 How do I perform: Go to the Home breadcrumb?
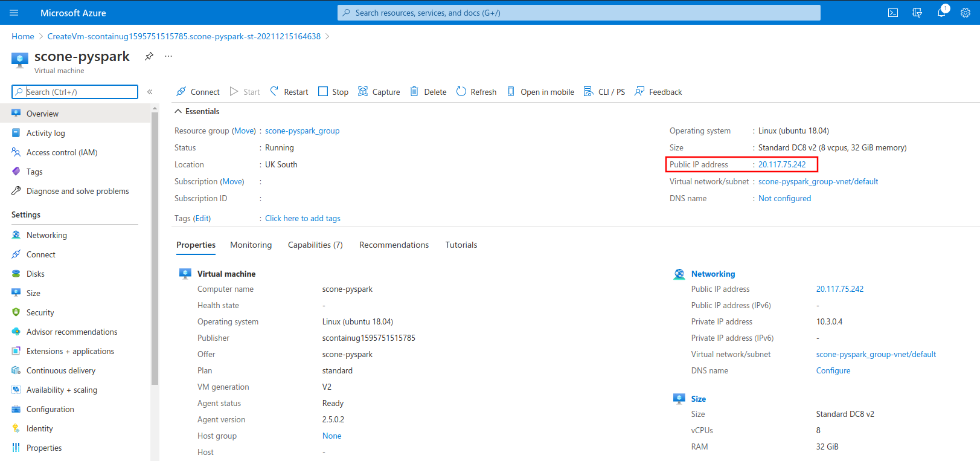(x=23, y=36)
